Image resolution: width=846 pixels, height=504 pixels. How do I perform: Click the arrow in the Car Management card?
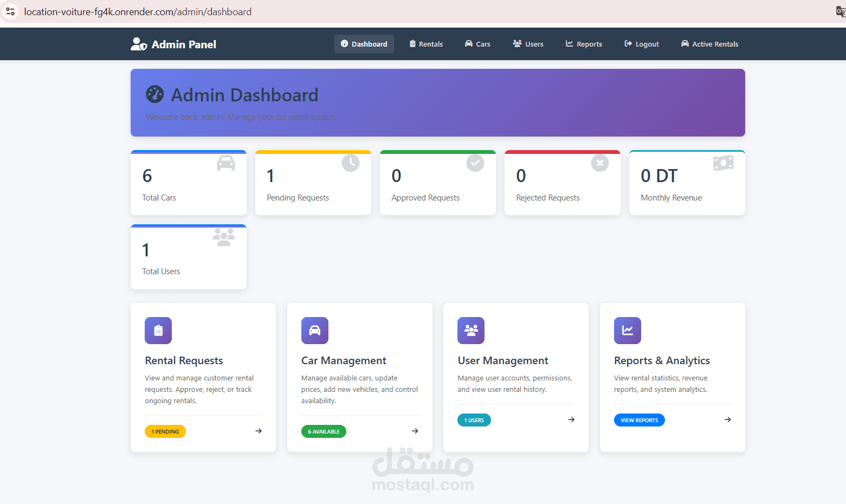coord(415,431)
